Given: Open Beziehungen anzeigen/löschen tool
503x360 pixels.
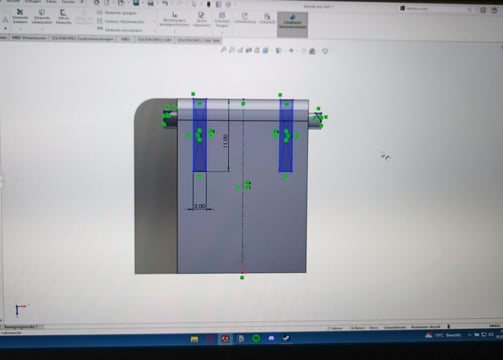Looking at the screenshot, I should [x=174, y=19].
